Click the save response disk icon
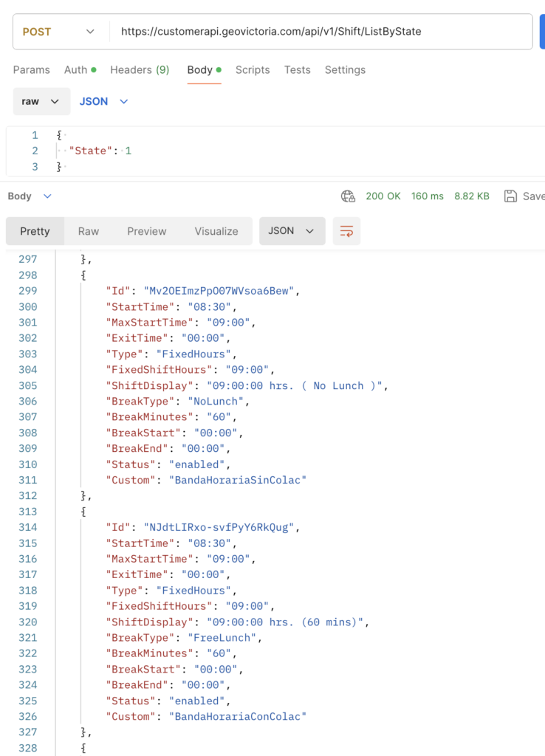 click(510, 196)
